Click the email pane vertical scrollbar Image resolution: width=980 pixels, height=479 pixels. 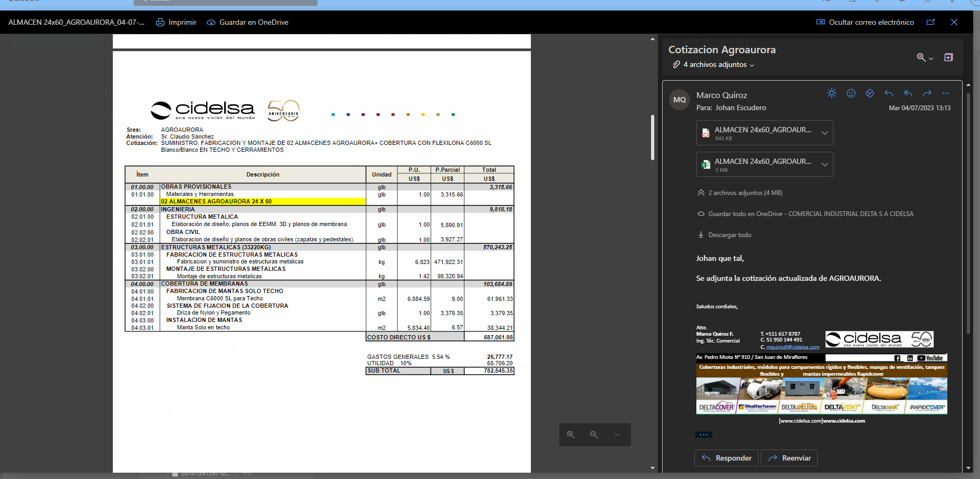(x=968, y=213)
